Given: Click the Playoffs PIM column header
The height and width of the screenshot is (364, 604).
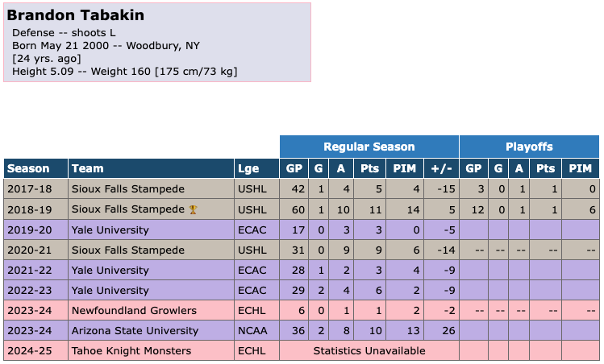Looking at the screenshot, I should tap(580, 169).
